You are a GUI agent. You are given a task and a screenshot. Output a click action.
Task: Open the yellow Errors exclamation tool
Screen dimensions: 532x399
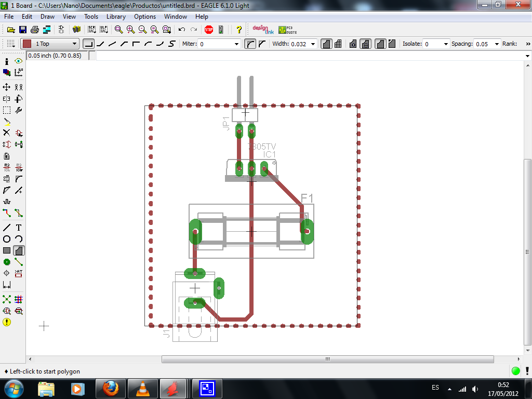[6, 322]
